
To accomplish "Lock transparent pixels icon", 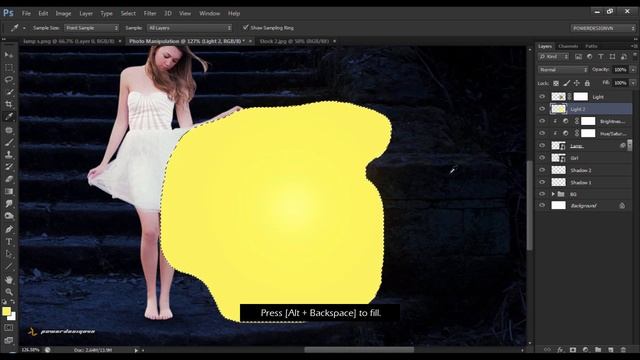I will coord(556,83).
